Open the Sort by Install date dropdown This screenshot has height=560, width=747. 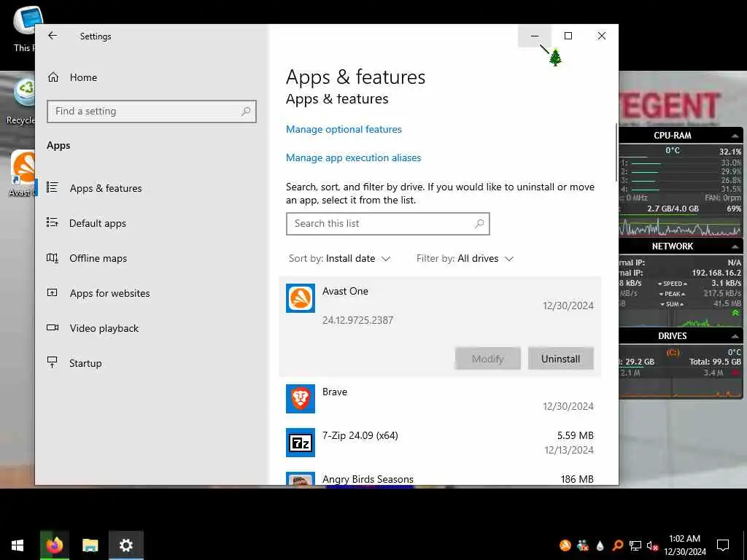(340, 259)
